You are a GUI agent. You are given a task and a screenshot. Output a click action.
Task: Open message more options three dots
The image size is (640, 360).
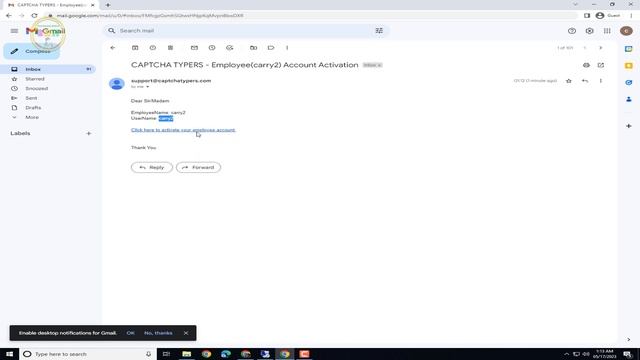(601, 81)
